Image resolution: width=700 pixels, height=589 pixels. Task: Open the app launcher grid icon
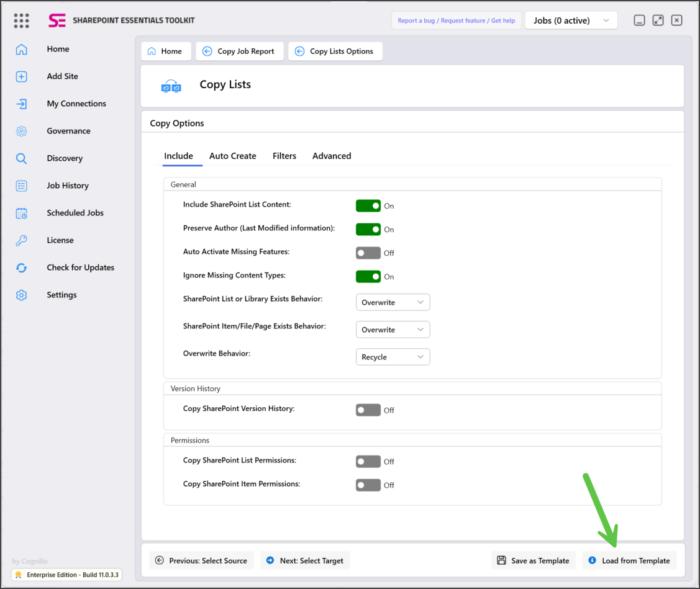(21, 20)
